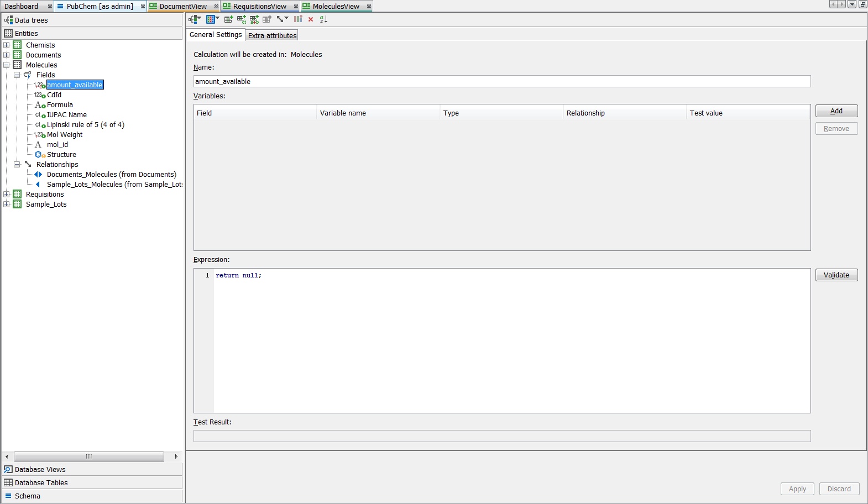
Task: Select the Structure field in the tree
Action: tap(61, 155)
